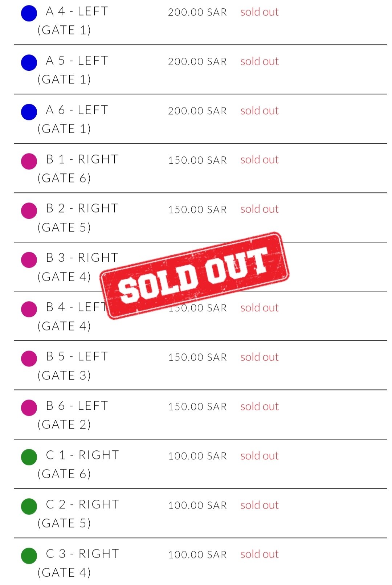Click the 200.00 SAR price for A 5 - LEFT

[197, 62]
